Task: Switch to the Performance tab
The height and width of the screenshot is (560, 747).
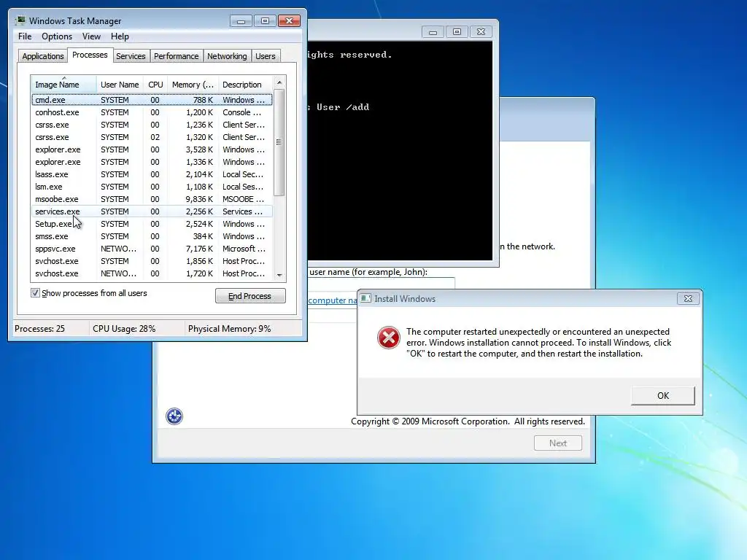Action: pos(177,55)
